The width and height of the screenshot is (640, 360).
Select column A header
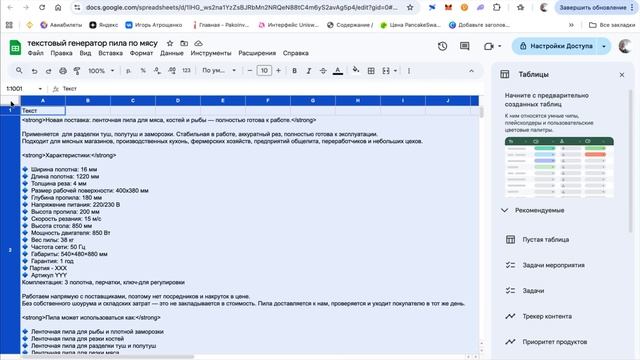[43, 100]
